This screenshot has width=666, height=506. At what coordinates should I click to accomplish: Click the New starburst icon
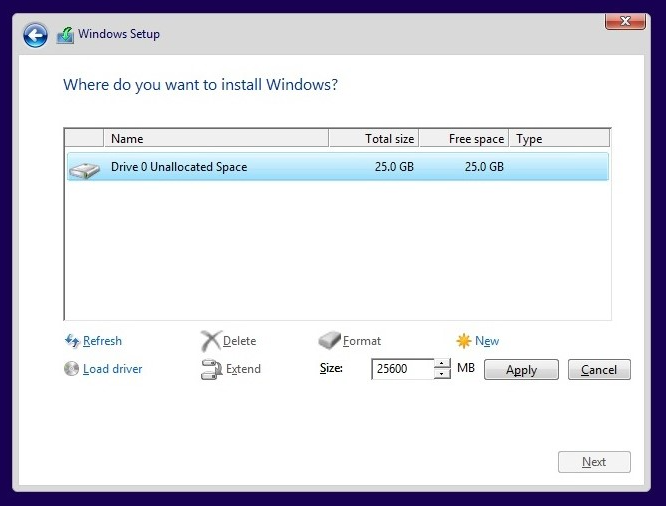[x=464, y=341]
